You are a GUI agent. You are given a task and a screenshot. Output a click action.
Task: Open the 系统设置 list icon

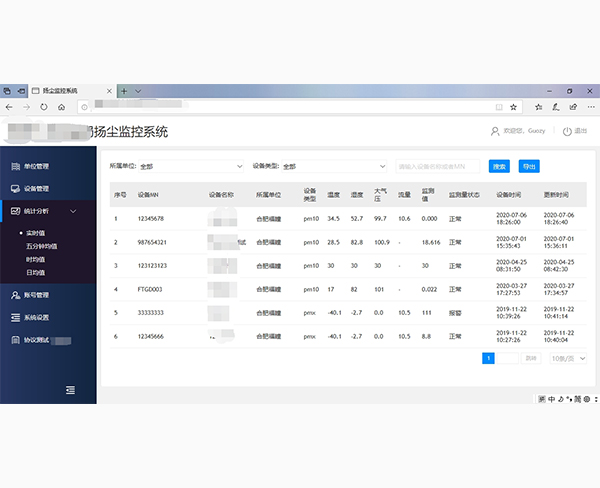[15, 317]
